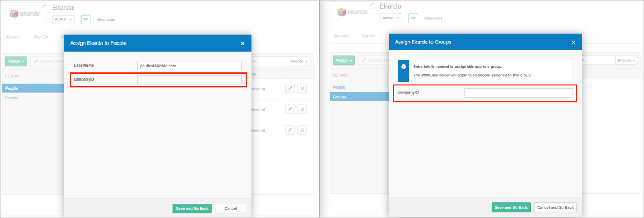Open the Assign dropdown in the right window

[343, 60]
